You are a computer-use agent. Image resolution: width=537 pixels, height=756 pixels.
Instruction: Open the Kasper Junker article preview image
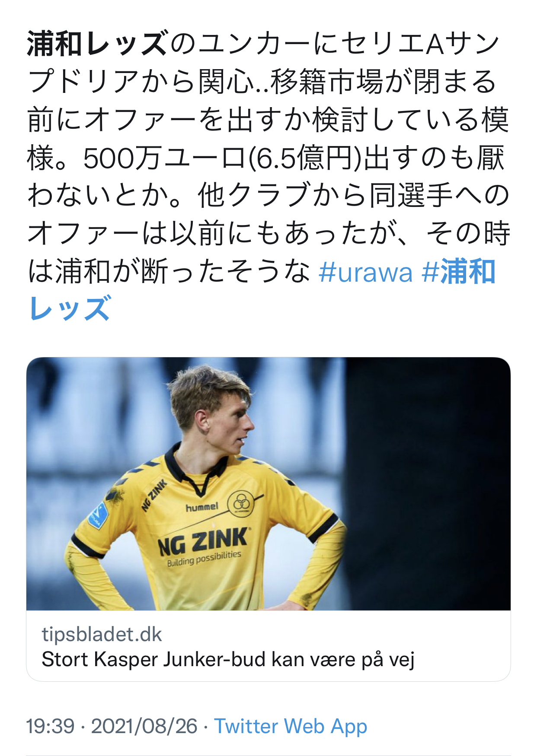(268, 484)
